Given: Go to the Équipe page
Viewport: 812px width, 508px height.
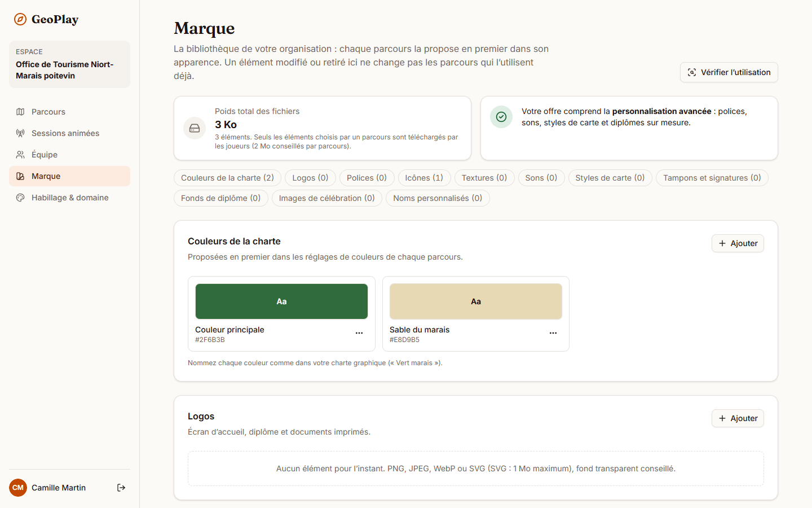Looking at the screenshot, I should click(x=69, y=155).
